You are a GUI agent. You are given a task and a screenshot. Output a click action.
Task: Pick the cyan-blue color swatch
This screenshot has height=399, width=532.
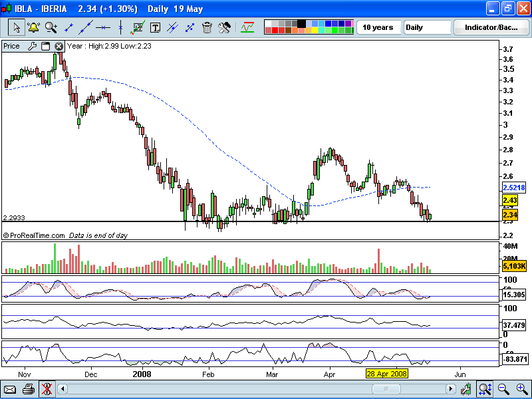click(x=322, y=24)
